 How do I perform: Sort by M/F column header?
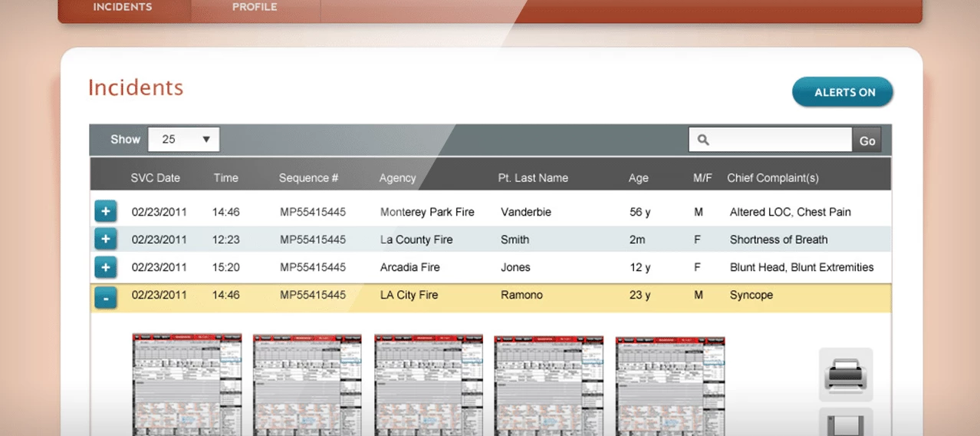click(702, 178)
